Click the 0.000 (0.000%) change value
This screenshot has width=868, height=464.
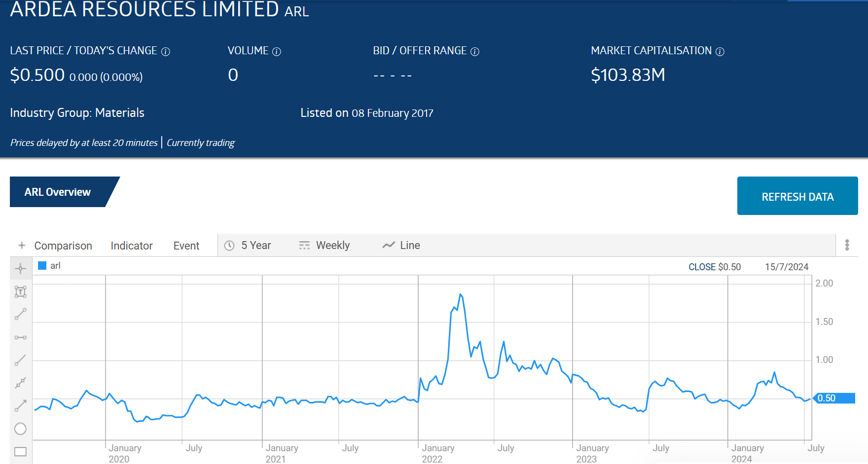[x=106, y=77]
